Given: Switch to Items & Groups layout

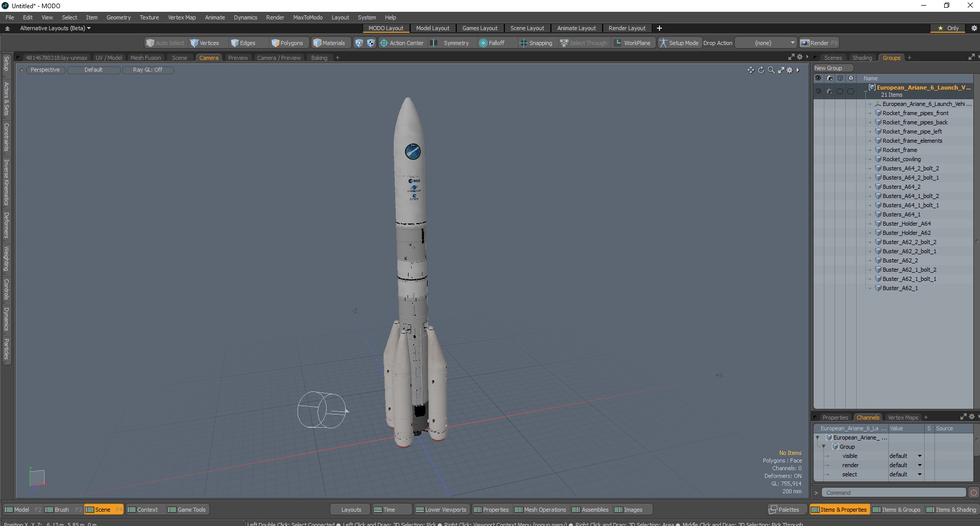Looking at the screenshot, I should [897, 510].
